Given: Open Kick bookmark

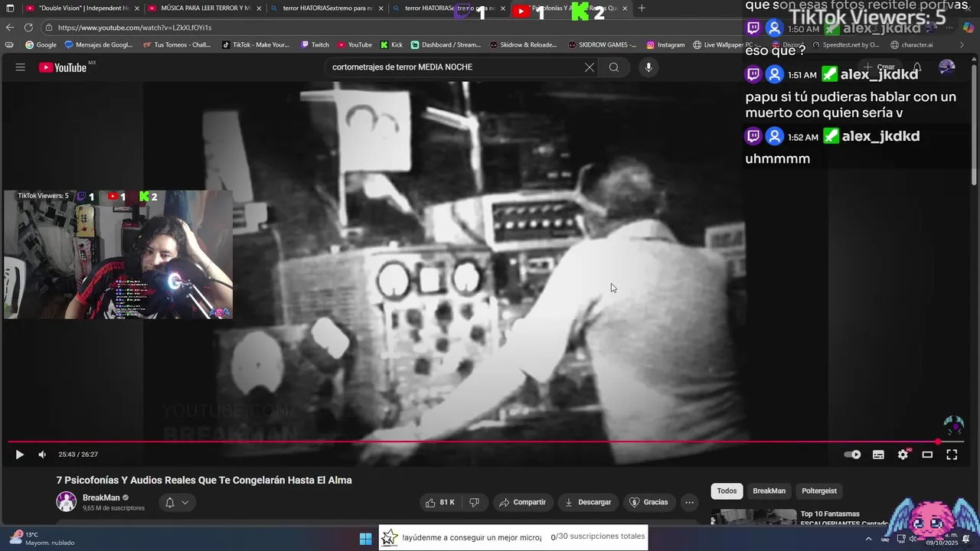Looking at the screenshot, I should point(391,44).
